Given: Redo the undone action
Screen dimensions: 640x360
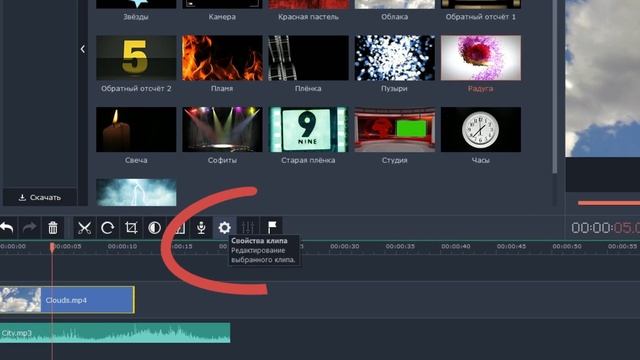Looking at the screenshot, I should [29, 227].
